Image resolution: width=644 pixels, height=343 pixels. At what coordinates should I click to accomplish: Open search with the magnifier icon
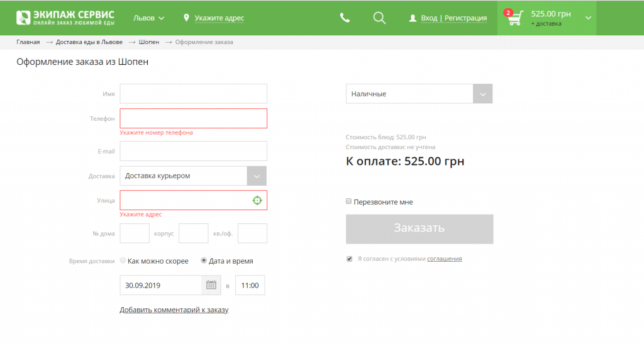pyautogui.click(x=379, y=18)
